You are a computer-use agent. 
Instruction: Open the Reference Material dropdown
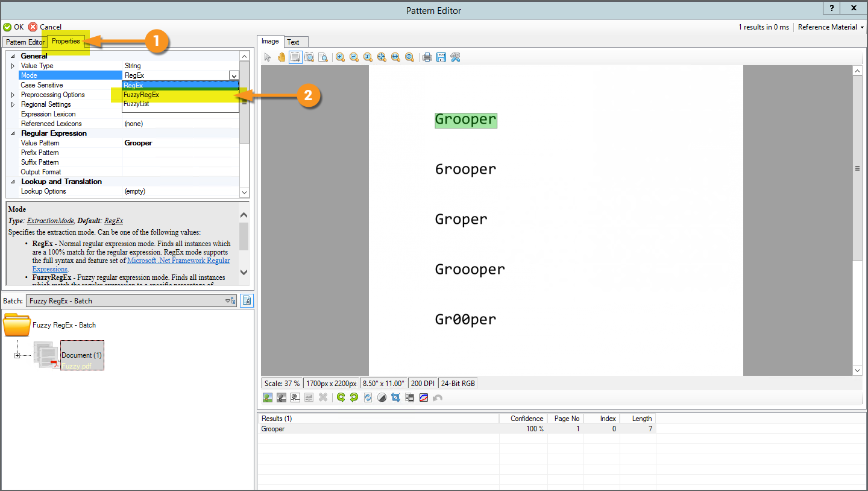pos(831,27)
